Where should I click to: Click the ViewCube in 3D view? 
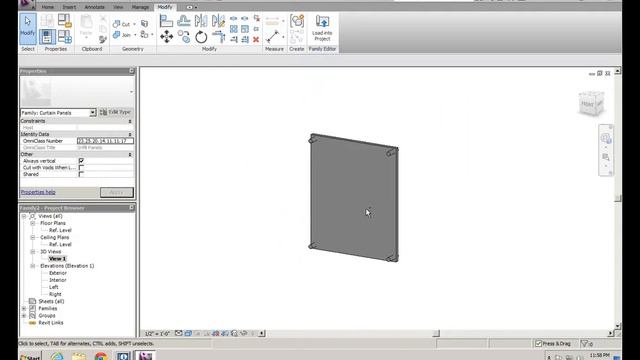click(x=591, y=104)
